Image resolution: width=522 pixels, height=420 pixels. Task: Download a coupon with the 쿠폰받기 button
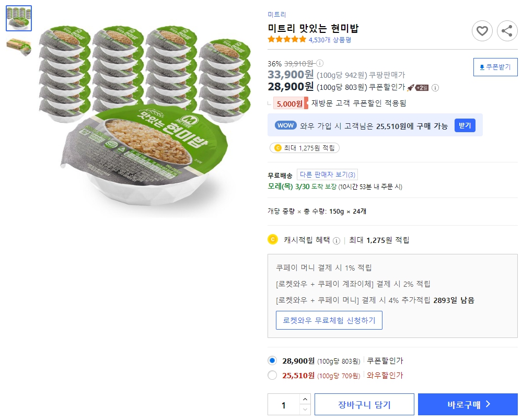pos(495,67)
